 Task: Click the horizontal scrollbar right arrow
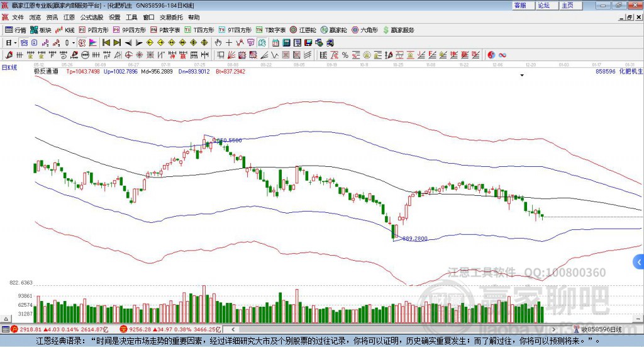(x=553, y=329)
